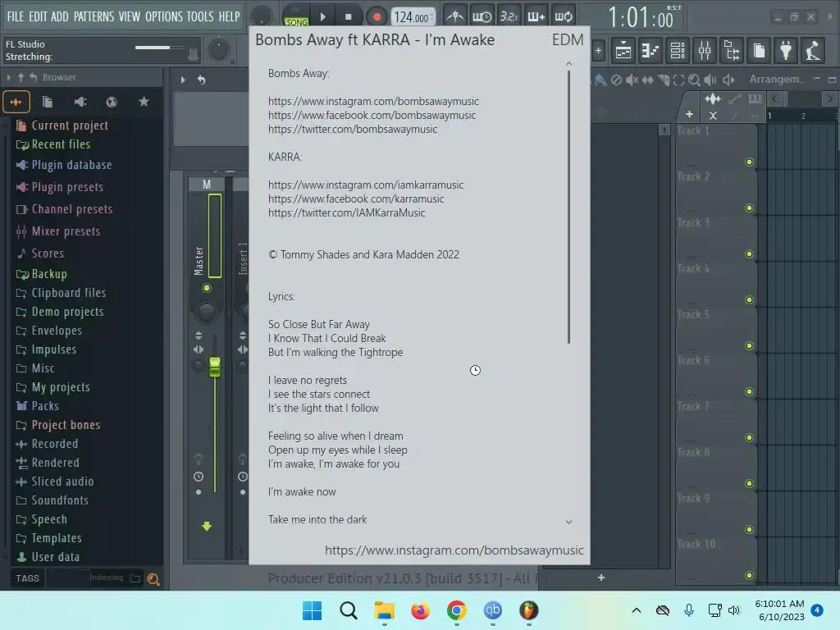Toggle mute on Track 1 in playlist
This screenshot has height=630, width=840.
[x=749, y=162]
